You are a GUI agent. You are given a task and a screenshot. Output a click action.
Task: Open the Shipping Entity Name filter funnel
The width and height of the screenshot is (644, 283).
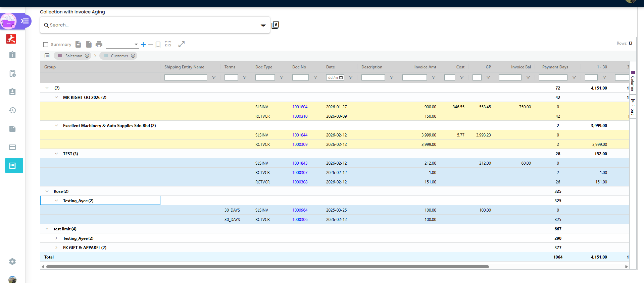pyautogui.click(x=214, y=77)
